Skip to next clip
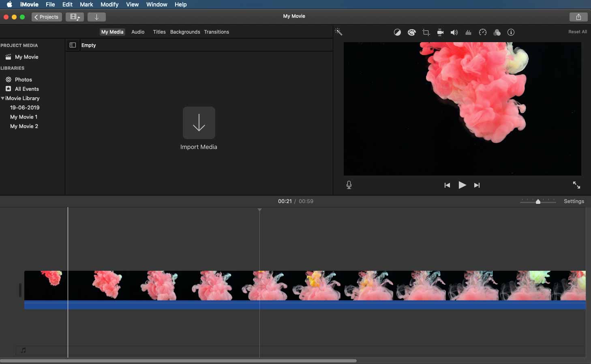The height and width of the screenshot is (364, 591). tap(477, 185)
